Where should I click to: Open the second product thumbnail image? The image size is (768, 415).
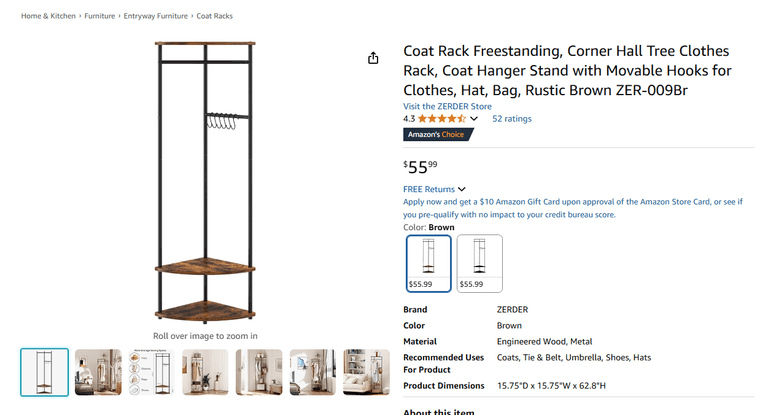pyautogui.click(x=98, y=372)
